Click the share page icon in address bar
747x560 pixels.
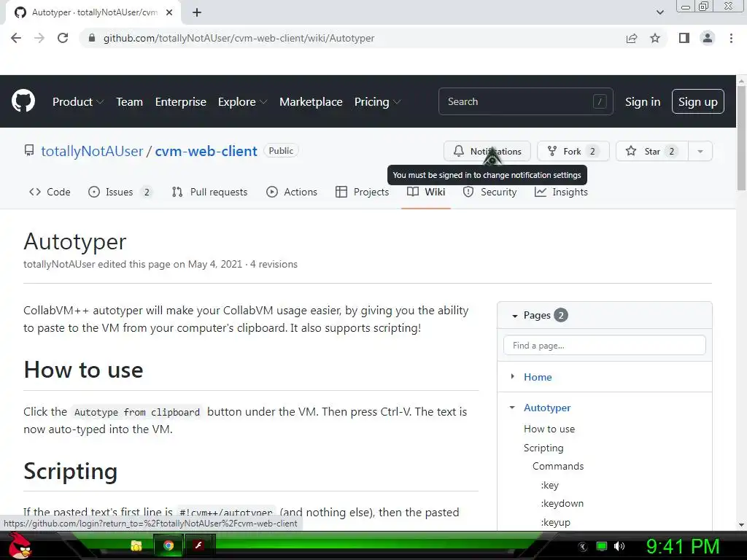(632, 38)
